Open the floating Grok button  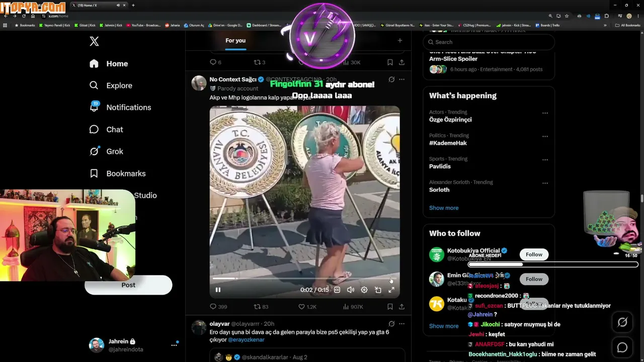coord(622,322)
